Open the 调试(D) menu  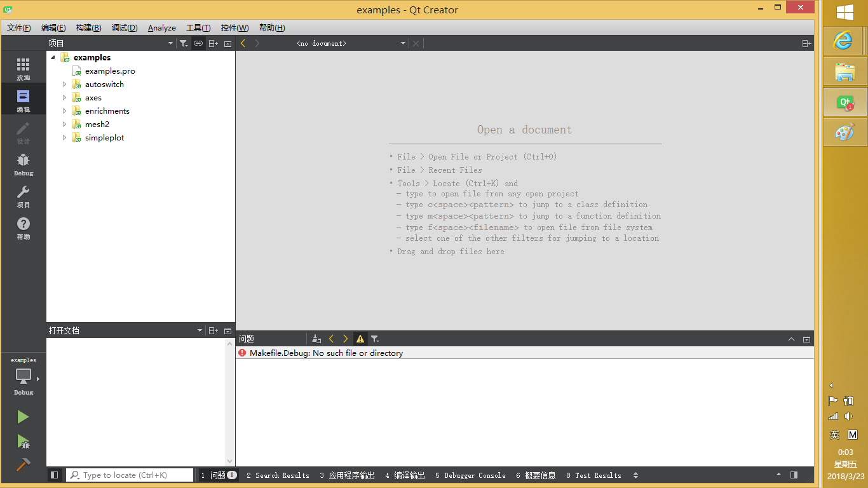[125, 28]
